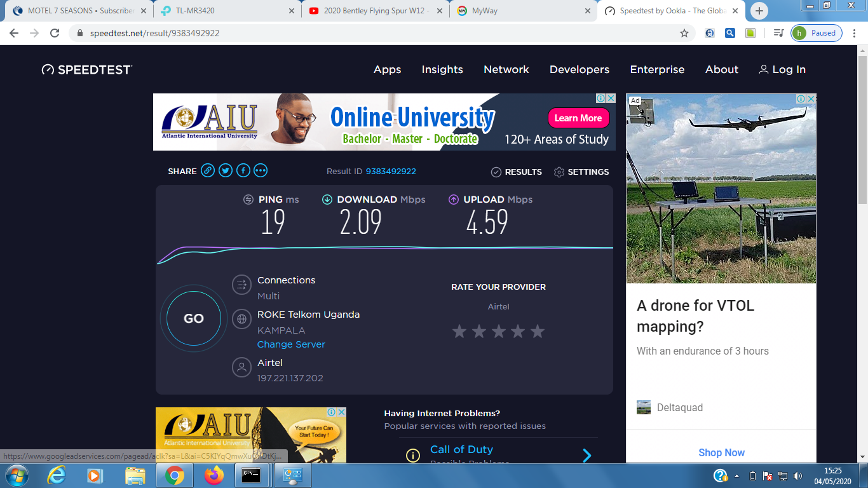Open Firefox from the taskbar
Screen dimensions: 868x488
214,475
